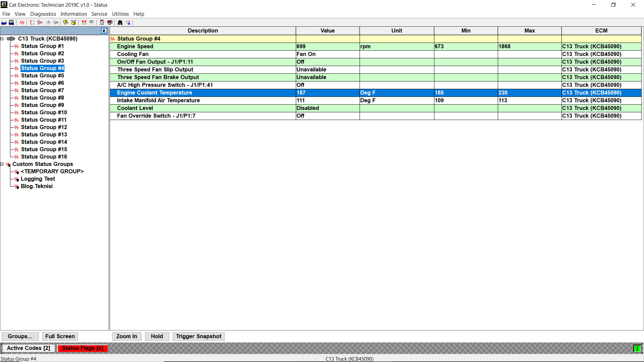644x362 pixels.
Task: Collapse the C13 Truck tree node
Action: pos(2,39)
